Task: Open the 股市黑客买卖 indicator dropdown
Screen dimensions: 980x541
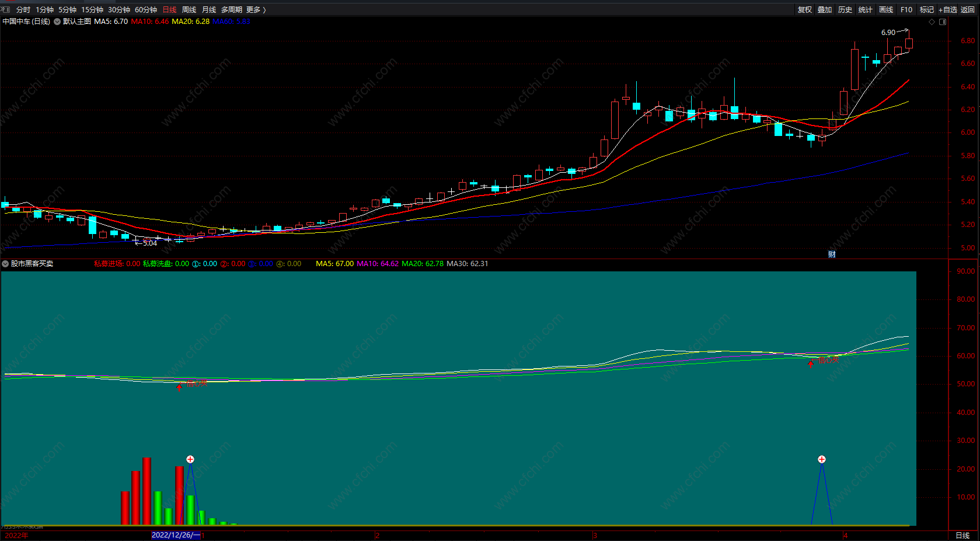Action: tap(5, 264)
